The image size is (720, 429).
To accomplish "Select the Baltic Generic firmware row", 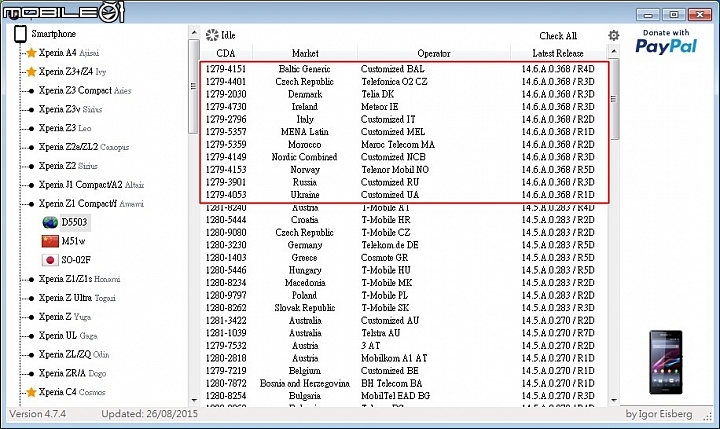I will [x=405, y=69].
